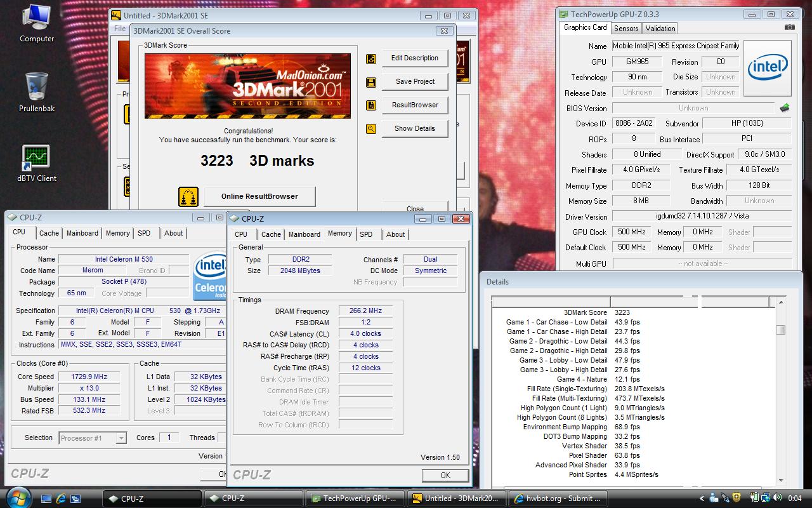Show hidden tray icons with the chevron
Screen dimensions: 812x508
tap(702, 498)
